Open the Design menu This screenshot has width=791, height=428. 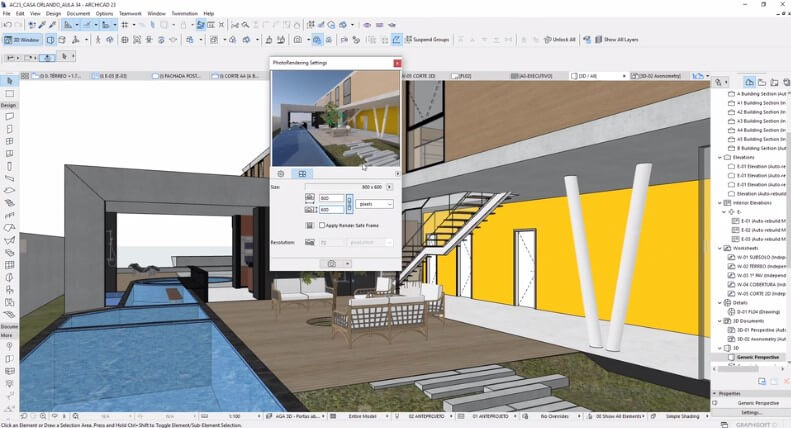point(53,14)
